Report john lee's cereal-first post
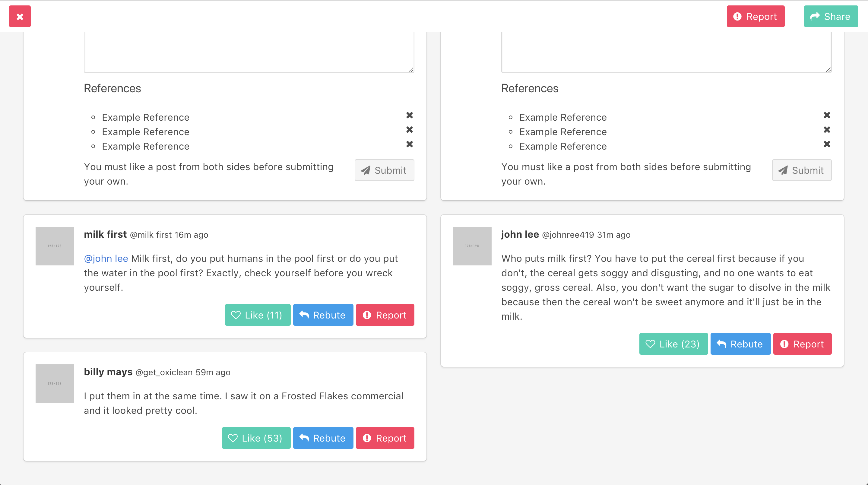 pos(802,344)
